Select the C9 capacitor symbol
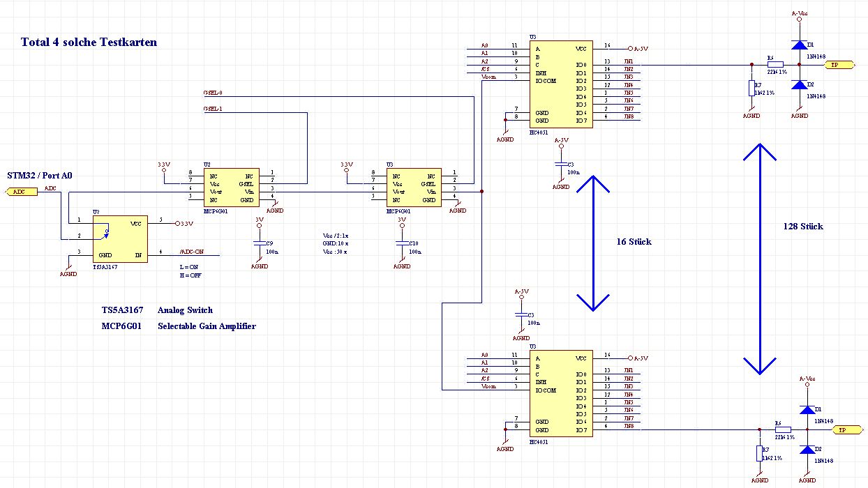This screenshot has height=488, width=868. click(259, 243)
